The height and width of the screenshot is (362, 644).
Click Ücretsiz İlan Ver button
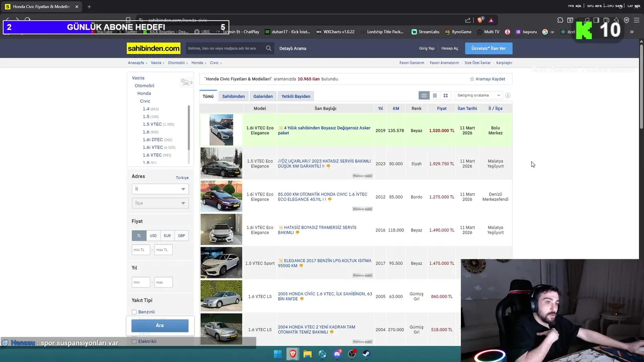[489, 48]
